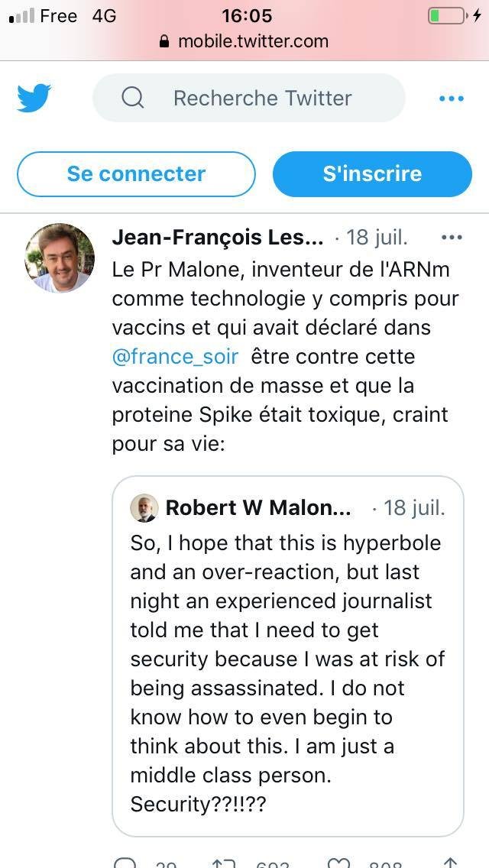Image resolution: width=489 pixels, height=868 pixels.
Task: Click the 18 juil. date of main tweet
Action: click(377, 238)
